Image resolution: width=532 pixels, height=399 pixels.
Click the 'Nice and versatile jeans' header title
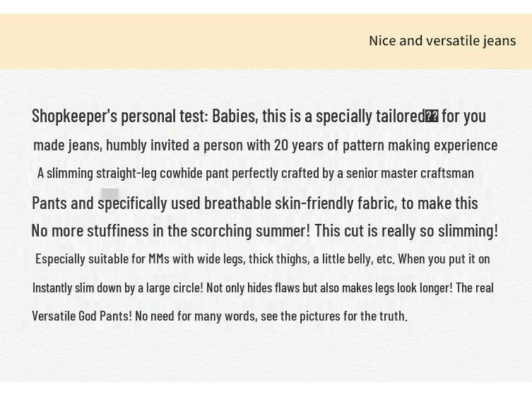click(x=442, y=41)
